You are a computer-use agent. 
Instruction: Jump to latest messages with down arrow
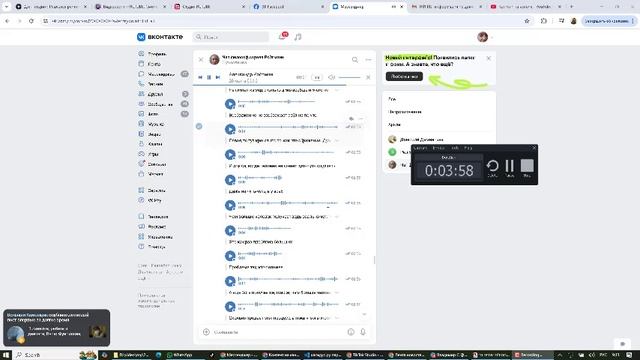coord(364,314)
